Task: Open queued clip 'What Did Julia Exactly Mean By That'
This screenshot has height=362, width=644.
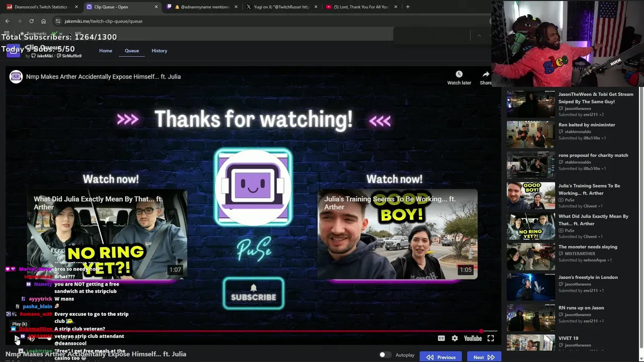Action: tap(571, 226)
